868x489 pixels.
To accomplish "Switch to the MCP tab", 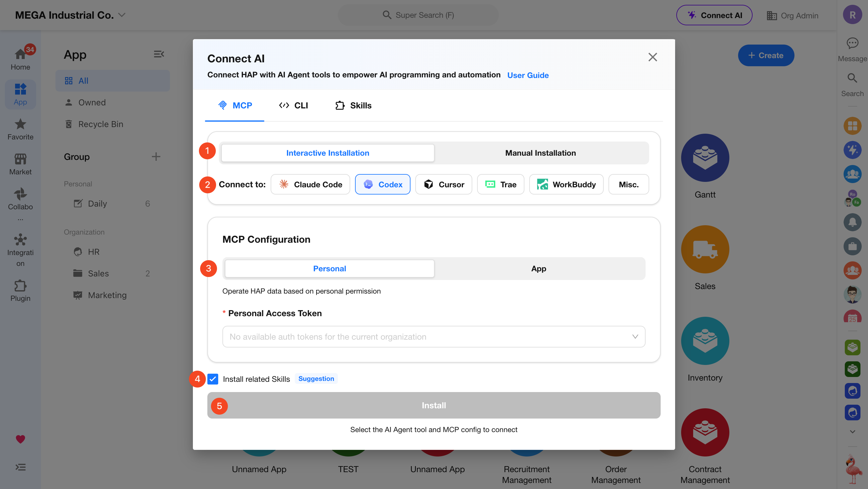I will [x=235, y=105].
